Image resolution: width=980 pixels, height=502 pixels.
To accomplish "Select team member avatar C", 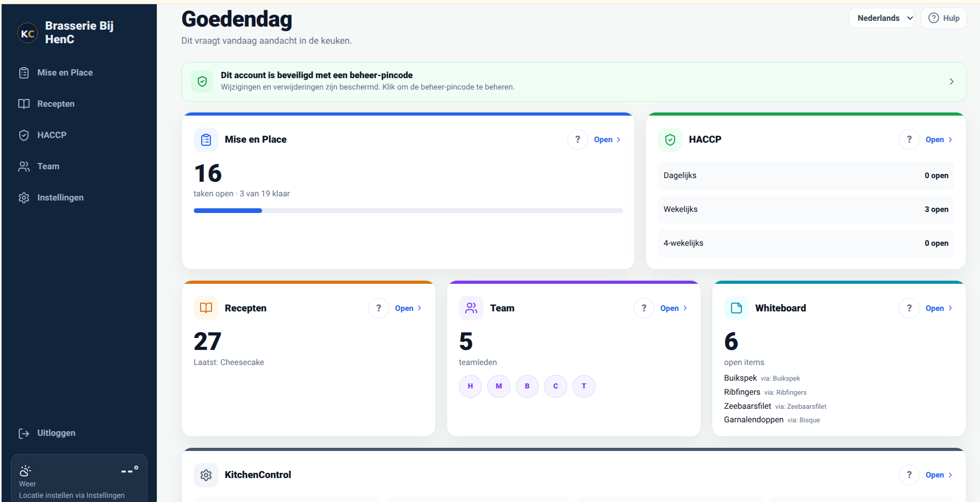I will [555, 386].
